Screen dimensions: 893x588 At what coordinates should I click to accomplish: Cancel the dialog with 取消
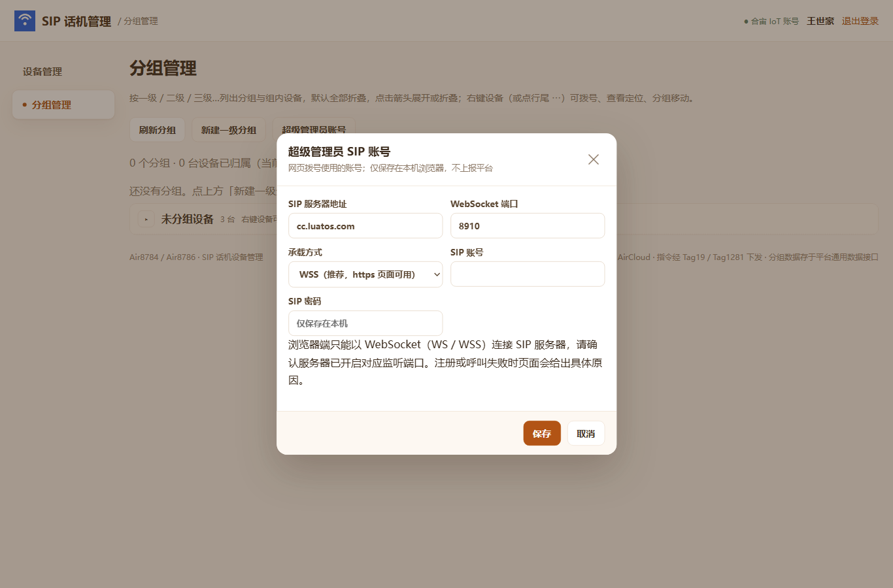coord(586,433)
